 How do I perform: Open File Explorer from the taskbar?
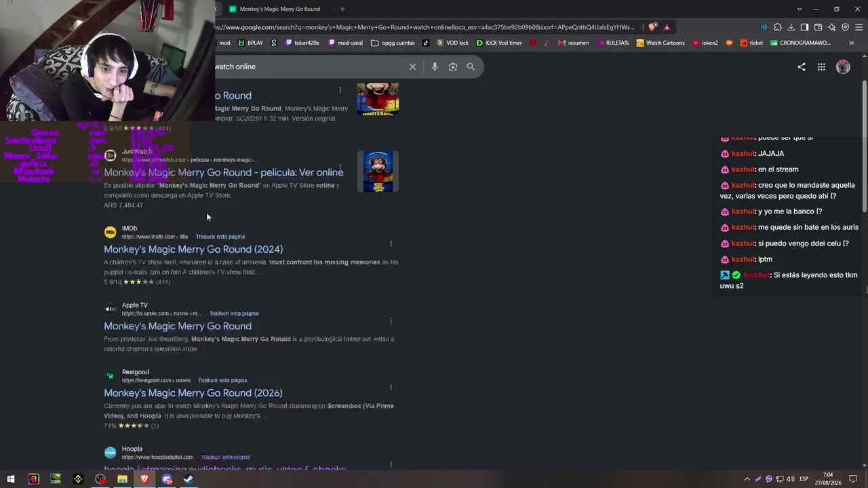[x=122, y=479]
